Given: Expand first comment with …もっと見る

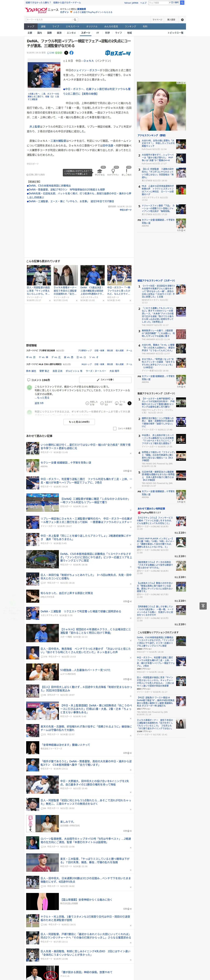Looking at the screenshot, I should point(42,398).
